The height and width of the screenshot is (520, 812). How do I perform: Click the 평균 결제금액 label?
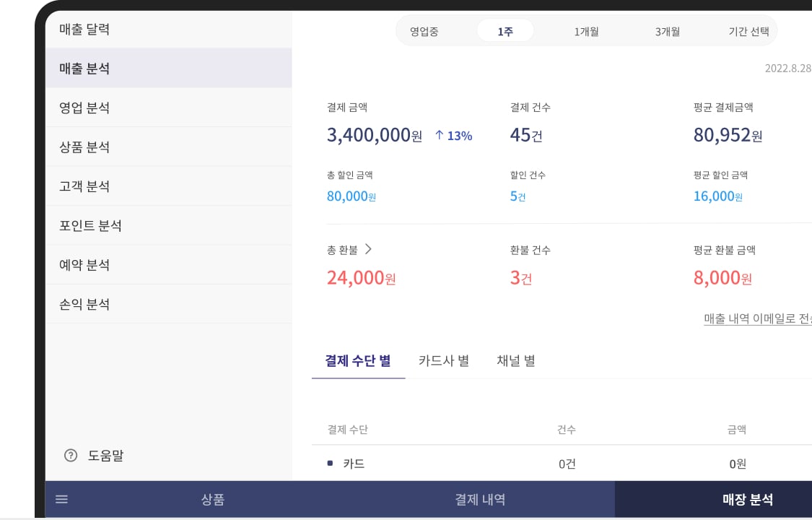[723, 107]
